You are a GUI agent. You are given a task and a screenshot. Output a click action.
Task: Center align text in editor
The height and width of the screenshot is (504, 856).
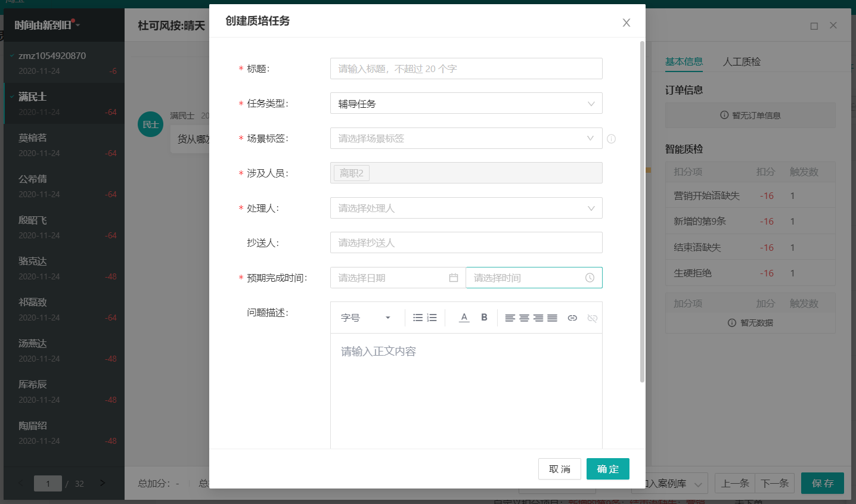524,318
